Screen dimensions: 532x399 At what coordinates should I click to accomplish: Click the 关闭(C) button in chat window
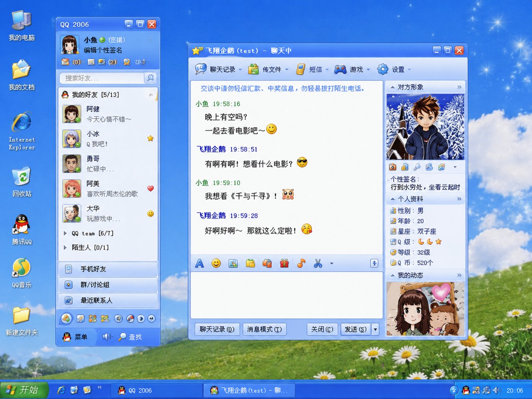322,330
